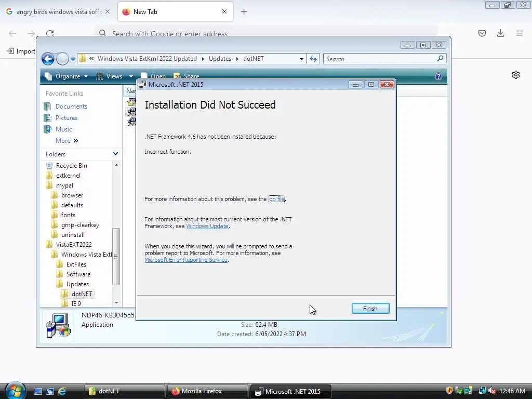This screenshot has width=532, height=399.
Task: Click the Explorer refresh button
Action: point(313,59)
